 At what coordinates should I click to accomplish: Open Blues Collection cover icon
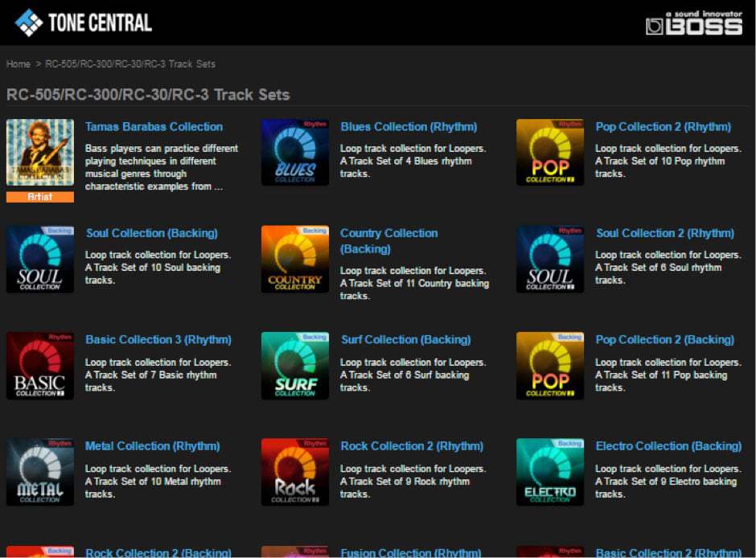pos(295,152)
